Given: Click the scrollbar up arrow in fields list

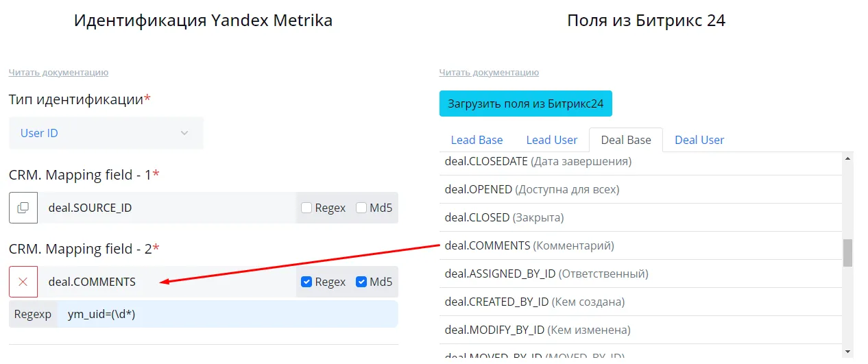Looking at the screenshot, I should 847,158.
